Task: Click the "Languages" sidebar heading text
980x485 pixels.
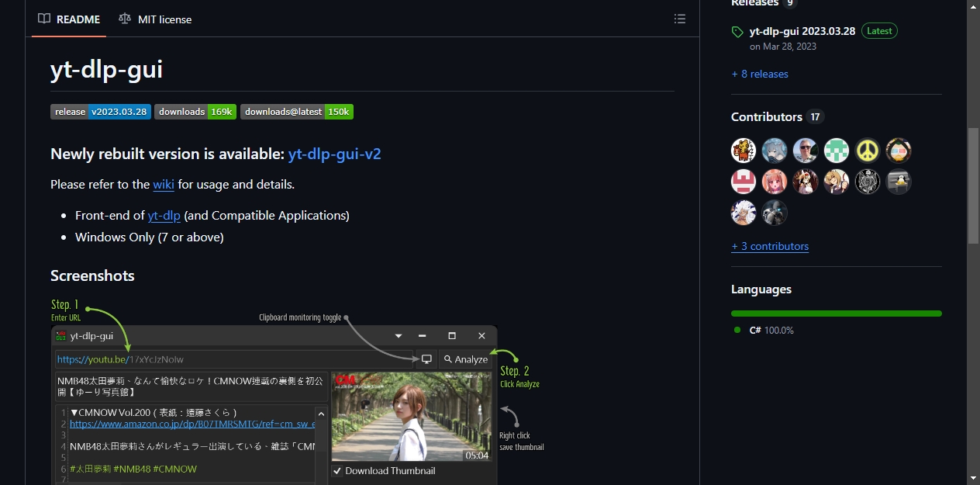Action: [x=761, y=289]
